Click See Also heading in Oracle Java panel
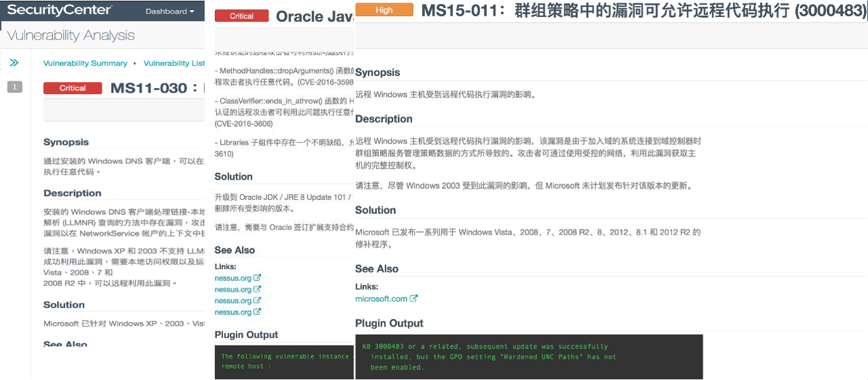 coord(235,250)
